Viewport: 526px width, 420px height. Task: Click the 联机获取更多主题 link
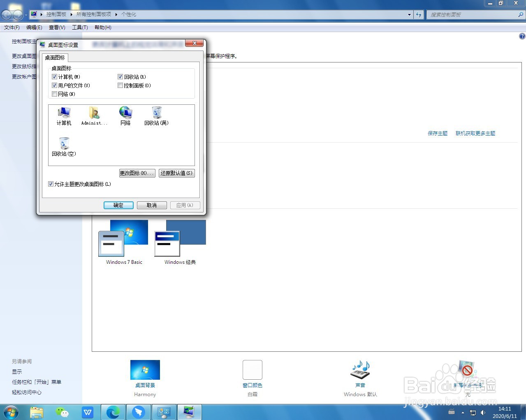point(475,134)
